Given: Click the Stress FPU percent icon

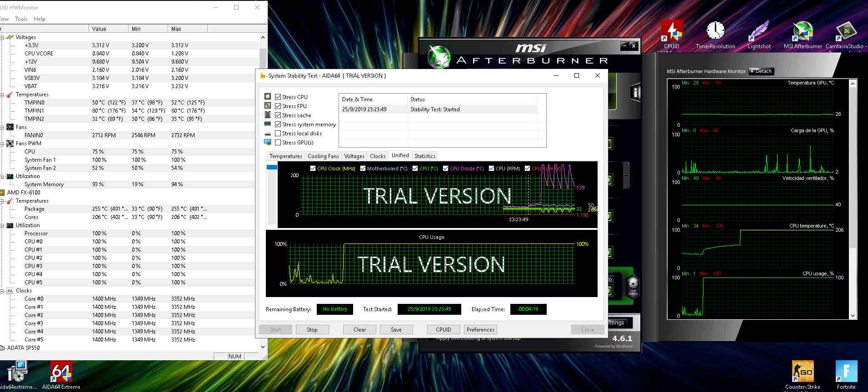Looking at the screenshot, I should 268,105.
